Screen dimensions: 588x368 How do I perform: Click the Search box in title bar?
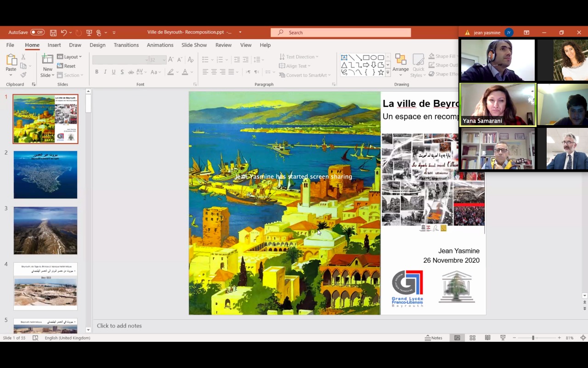tap(341, 33)
